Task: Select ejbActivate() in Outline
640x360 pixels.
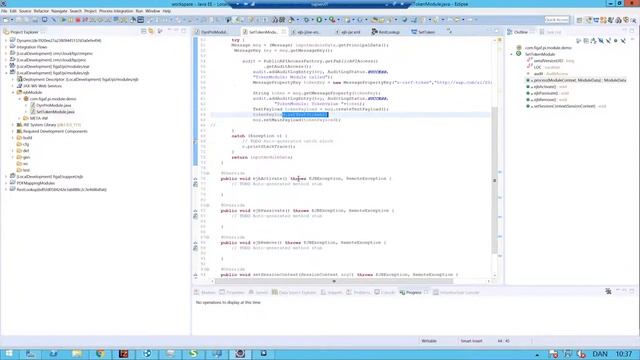Action: tap(546, 87)
